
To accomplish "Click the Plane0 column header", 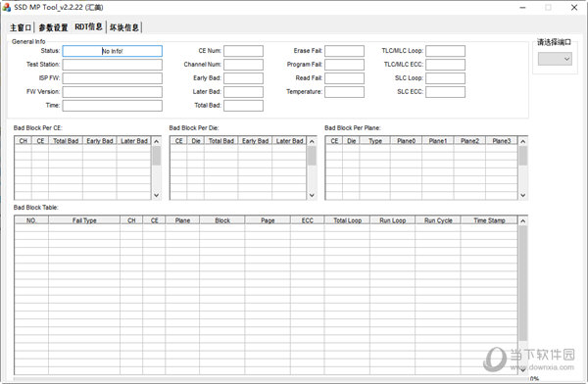I will 406,141.
